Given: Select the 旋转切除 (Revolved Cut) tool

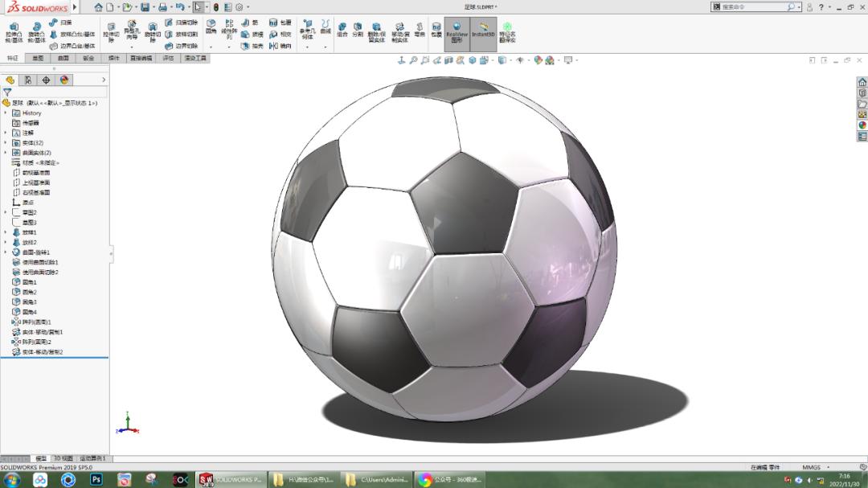Looking at the screenshot, I should [x=152, y=32].
